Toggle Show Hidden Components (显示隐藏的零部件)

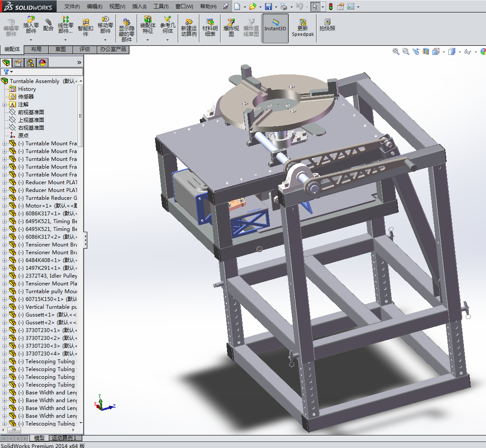click(x=127, y=29)
